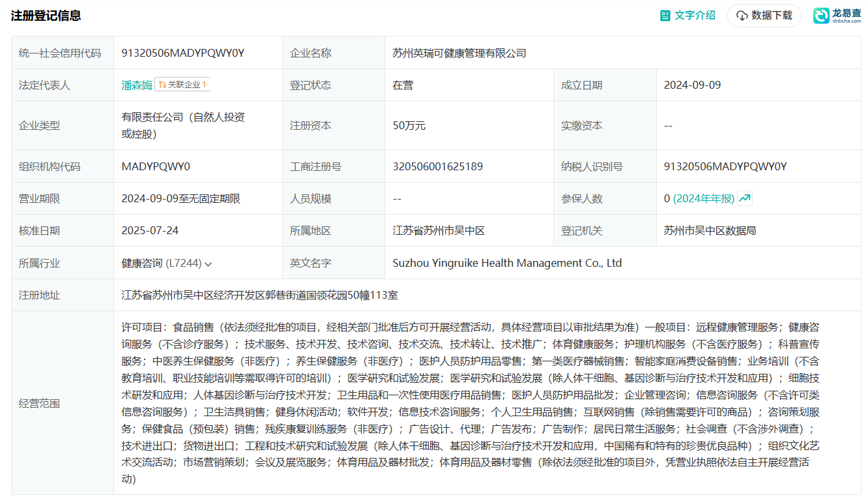This screenshot has height=499, width=868.
Task: Click registration status 在营
Action: tap(403, 85)
